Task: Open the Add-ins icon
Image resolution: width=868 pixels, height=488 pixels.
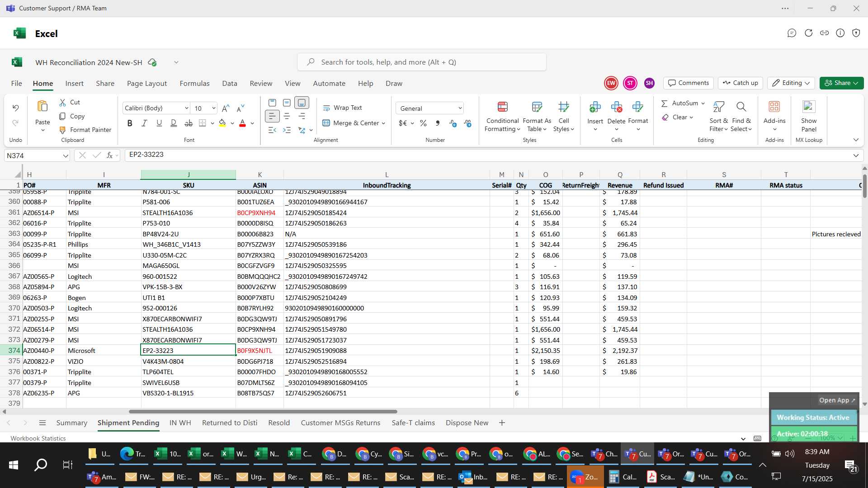Action: (x=774, y=107)
